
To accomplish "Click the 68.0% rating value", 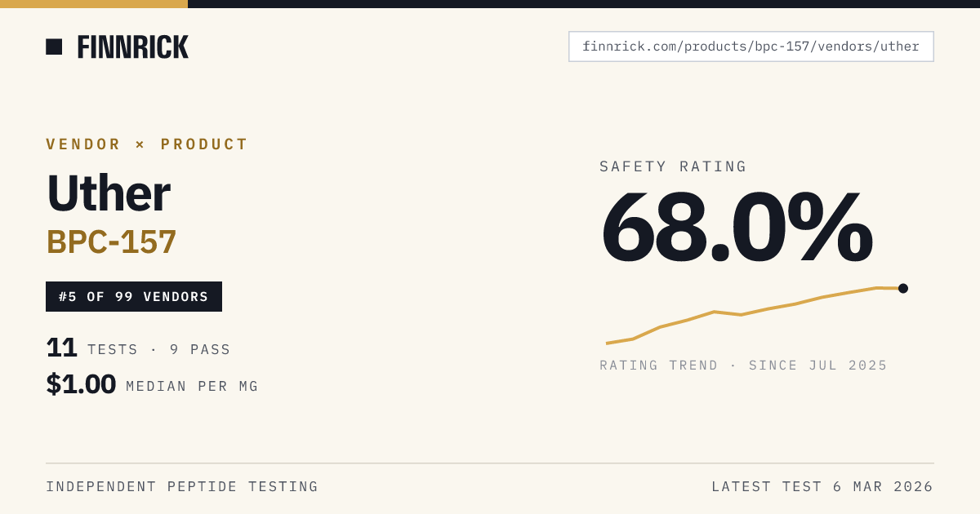I will coord(737,226).
